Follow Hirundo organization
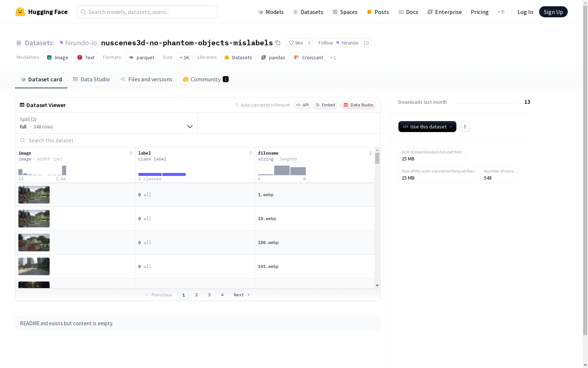 338,43
